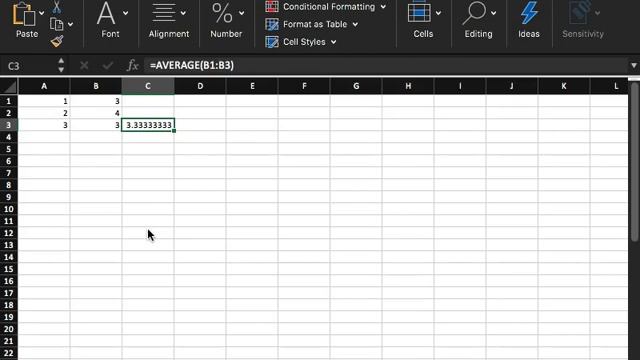Expand the Font dropdown arrow

click(x=125, y=13)
